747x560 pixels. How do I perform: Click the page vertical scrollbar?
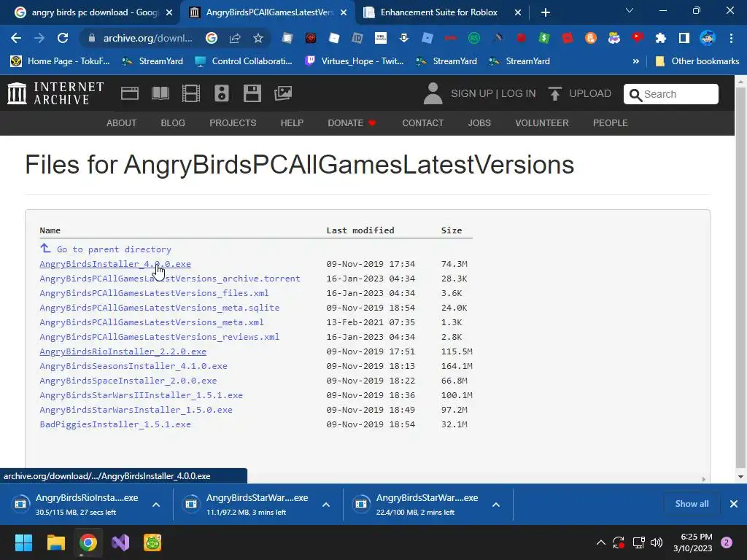(740, 279)
